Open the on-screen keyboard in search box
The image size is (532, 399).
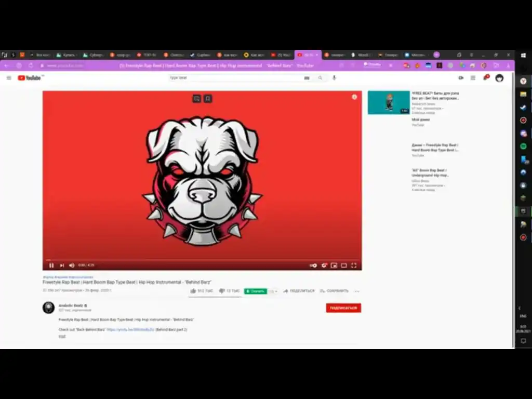(307, 78)
